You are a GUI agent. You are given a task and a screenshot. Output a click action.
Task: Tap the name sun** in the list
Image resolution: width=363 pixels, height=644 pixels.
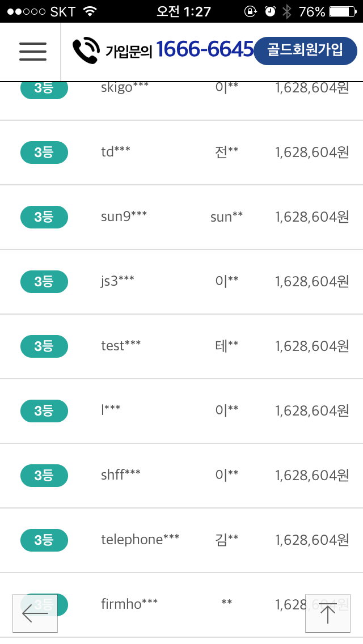point(226,217)
